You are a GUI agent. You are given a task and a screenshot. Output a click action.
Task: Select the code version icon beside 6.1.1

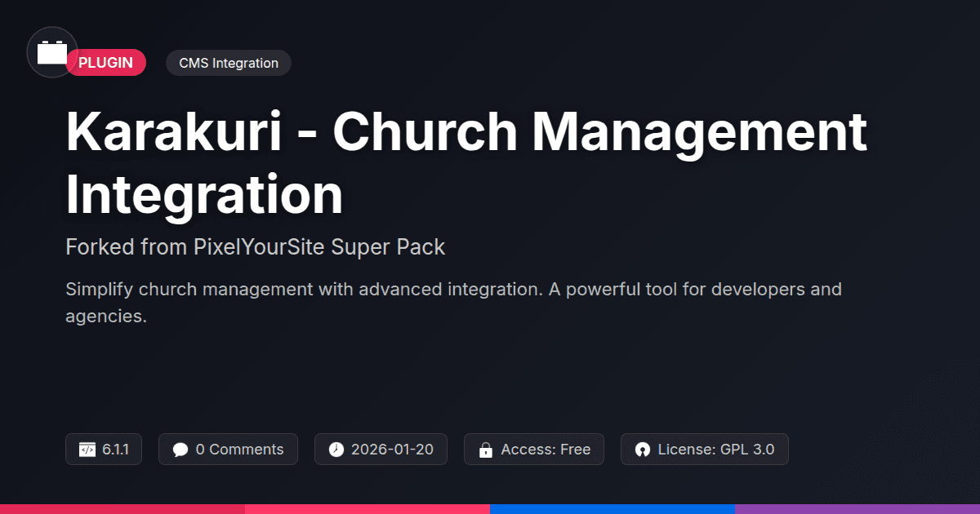(x=89, y=449)
